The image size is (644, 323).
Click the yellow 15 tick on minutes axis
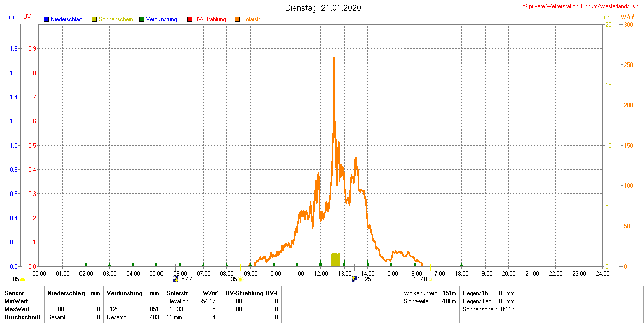tap(609, 85)
